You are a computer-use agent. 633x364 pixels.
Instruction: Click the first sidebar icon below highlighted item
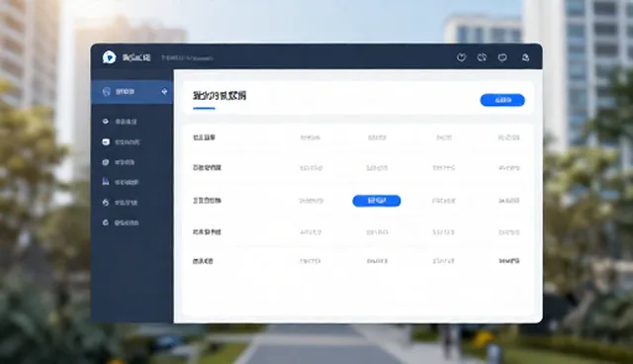coord(106,121)
